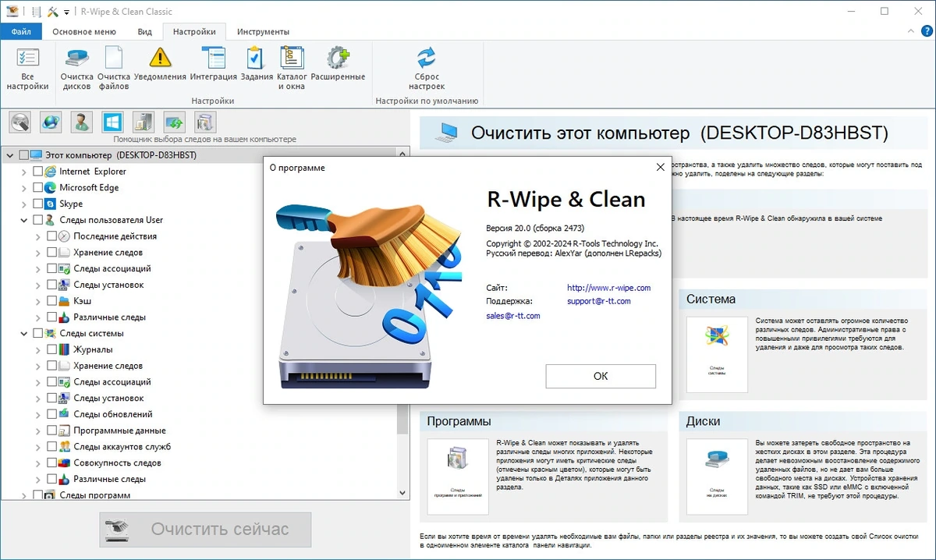Click the ribbon help question mark icon
Viewport: 936px width, 560px height.
point(927,32)
